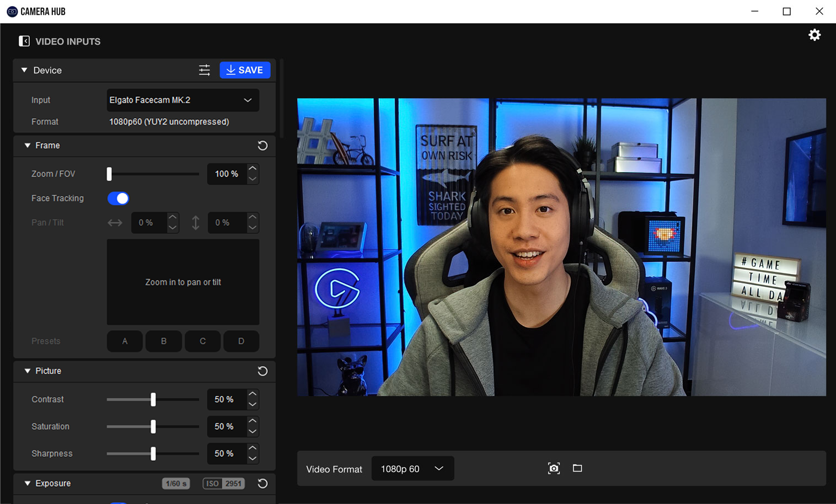Select preset C
Viewport: 836px width, 504px height.
click(x=203, y=341)
